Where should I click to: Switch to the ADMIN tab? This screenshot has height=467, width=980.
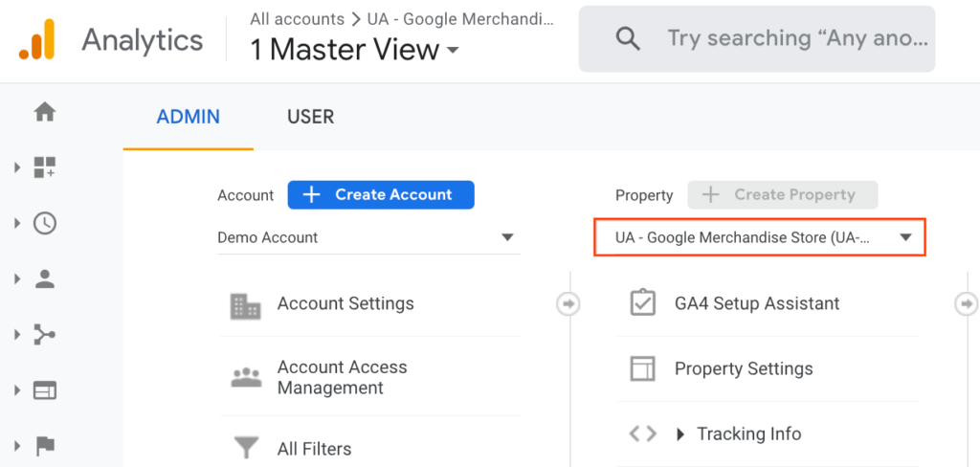point(189,118)
